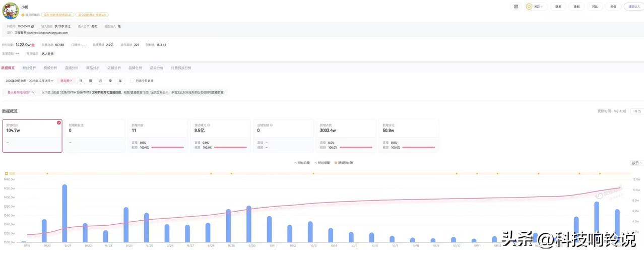Switch to 粉丝分析 tab

29,68
